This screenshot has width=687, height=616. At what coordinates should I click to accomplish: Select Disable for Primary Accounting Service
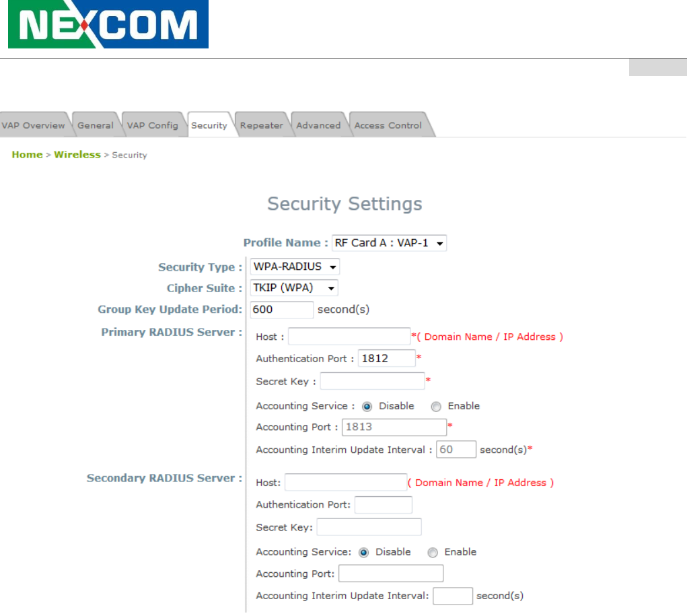367,407
